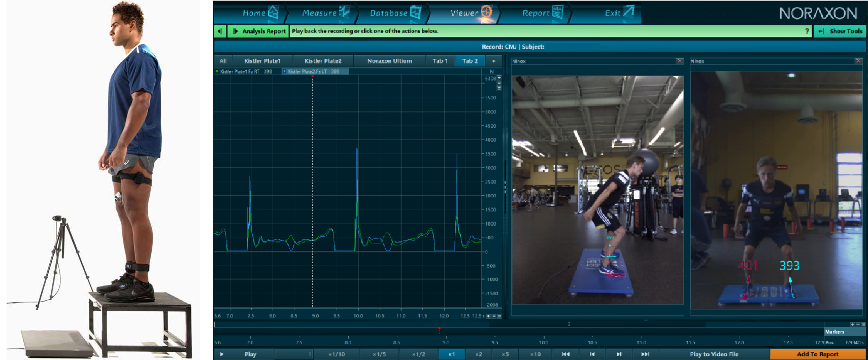Screen dimensions: 868x360
Task: Go to the Measure section
Action: [x=344, y=12]
